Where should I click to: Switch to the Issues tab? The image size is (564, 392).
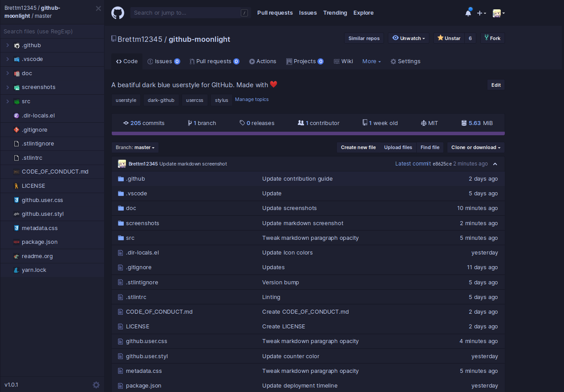point(163,61)
